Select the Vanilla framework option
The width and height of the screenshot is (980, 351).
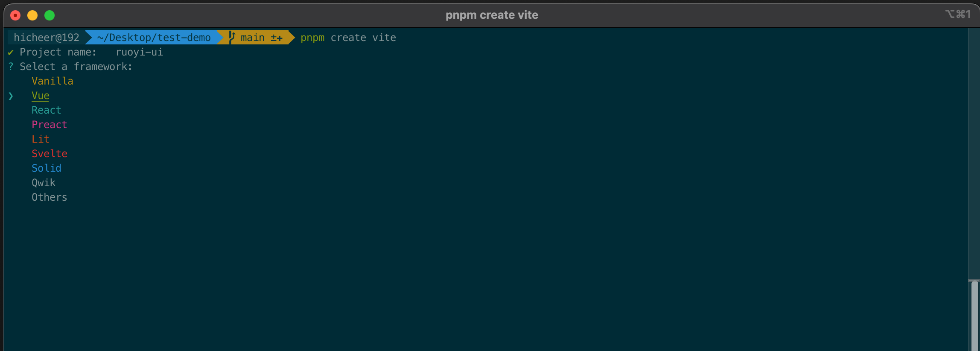click(x=52, y=81)
